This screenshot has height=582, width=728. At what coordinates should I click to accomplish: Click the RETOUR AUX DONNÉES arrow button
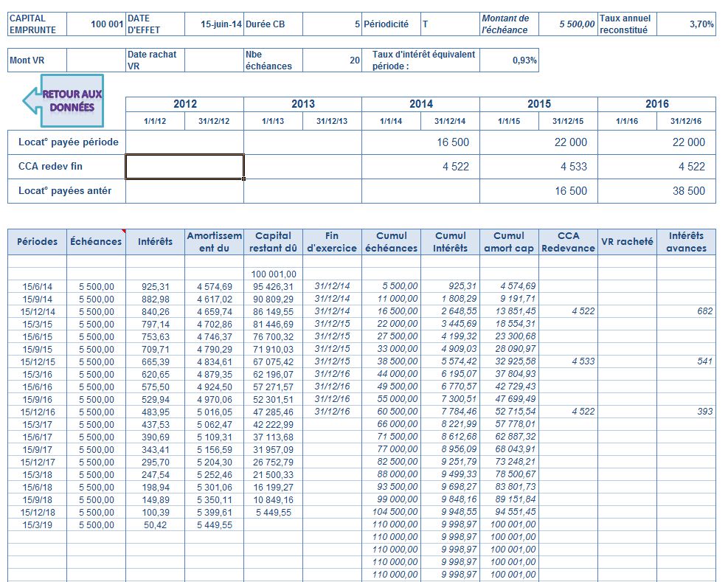[x=63, y=100]
